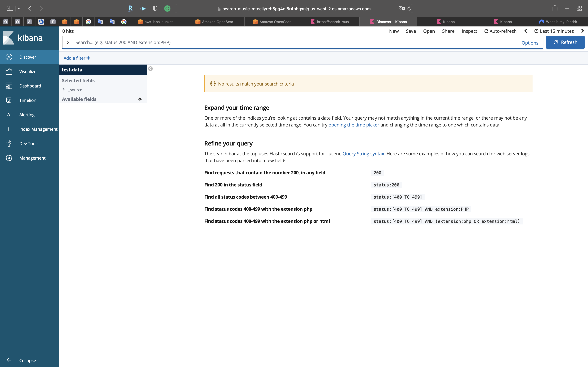Click the Safari share icon
This screenshot has height=367, width=588.
pos(555,9)
